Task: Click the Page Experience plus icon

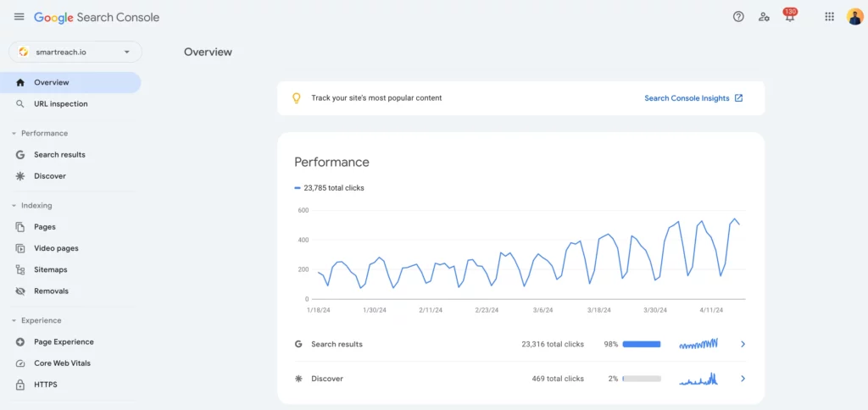Action: click(20, 342)
